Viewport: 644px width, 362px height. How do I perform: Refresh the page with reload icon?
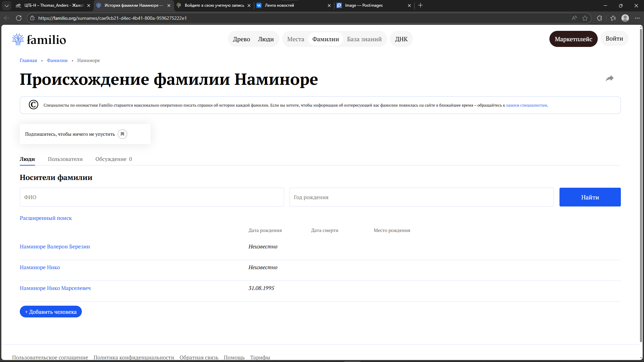click(x=19, y=18)
